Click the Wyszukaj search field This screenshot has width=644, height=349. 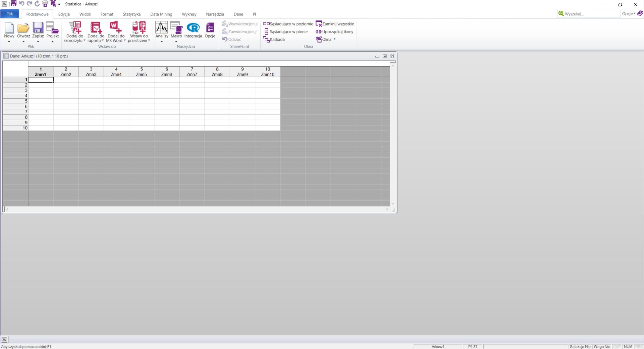[x=590, y=14]
